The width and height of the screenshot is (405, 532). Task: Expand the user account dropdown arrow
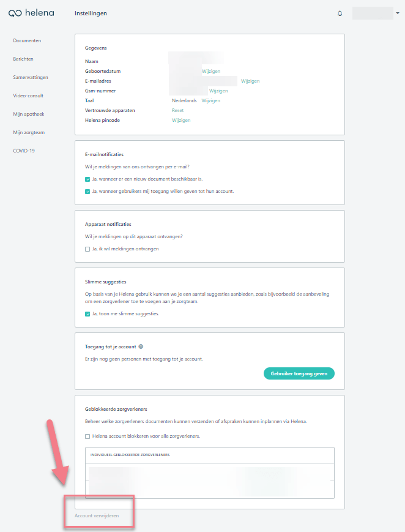pyautogui.click(x=398, y=13)
